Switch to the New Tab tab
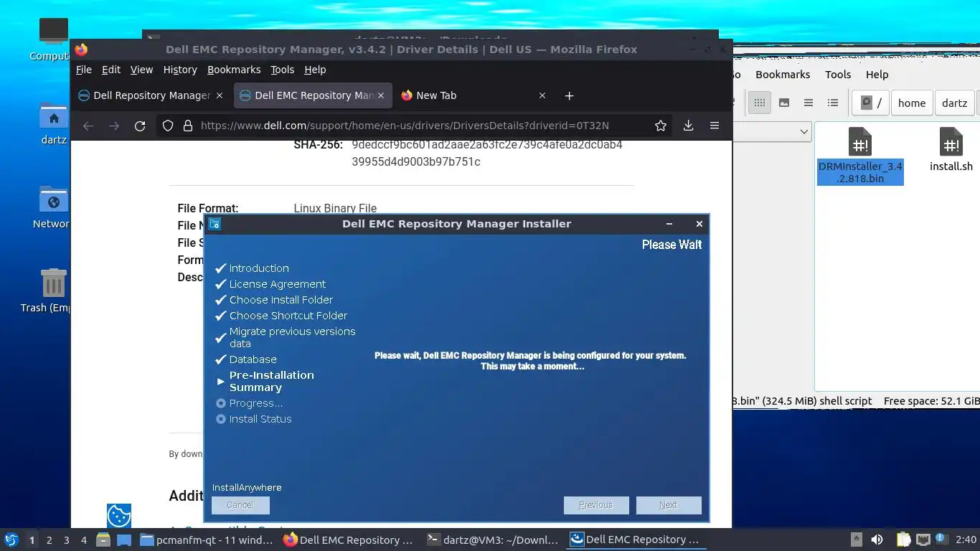Screen dimensions: 980x551 tap(475, 95)
